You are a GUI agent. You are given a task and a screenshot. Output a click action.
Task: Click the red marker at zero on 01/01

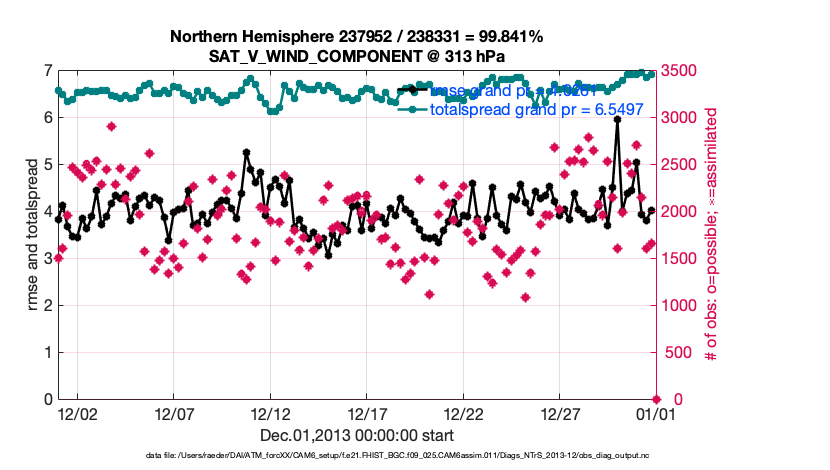pyautogui.click(x=655, y=398)
